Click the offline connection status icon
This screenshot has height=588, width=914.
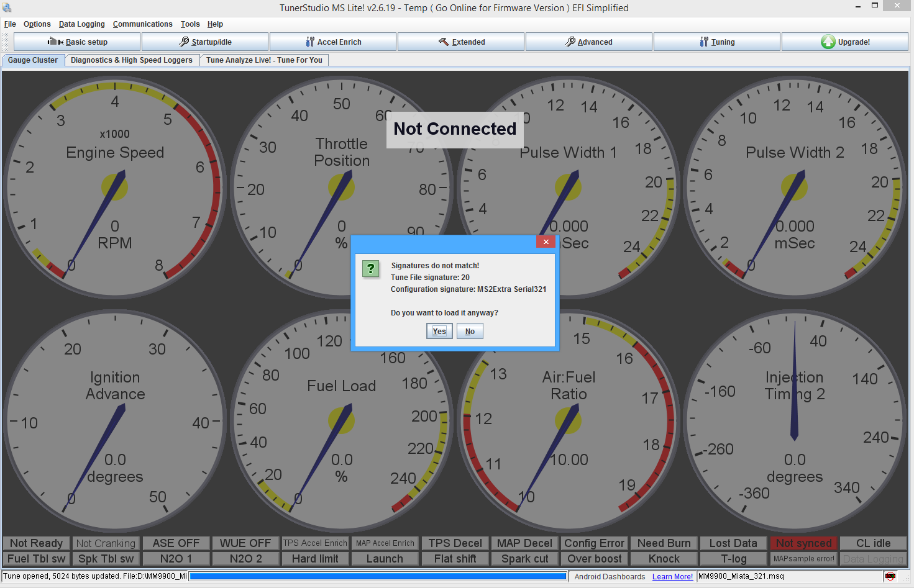click(890, 576)
